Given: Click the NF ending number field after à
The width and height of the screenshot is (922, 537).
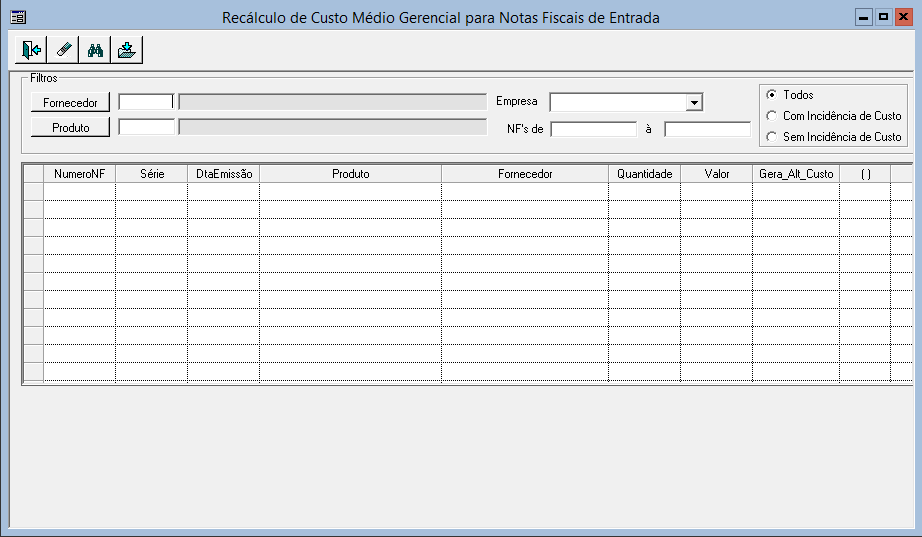Looking at the screenshot, I should coord(707,129).
